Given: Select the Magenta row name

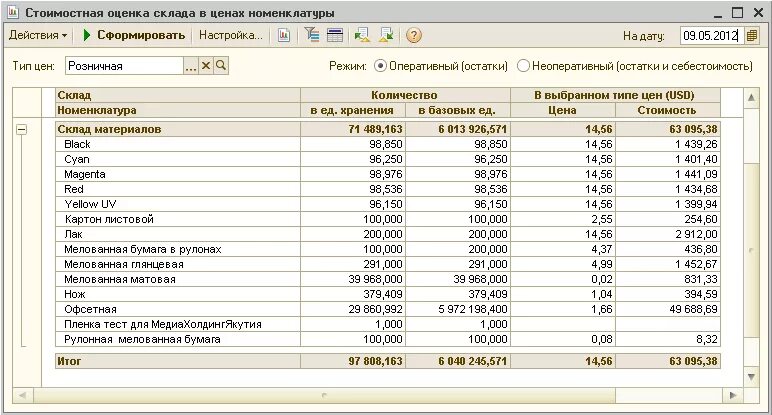Looking at the screenshot, I should (x=85, y=174).
